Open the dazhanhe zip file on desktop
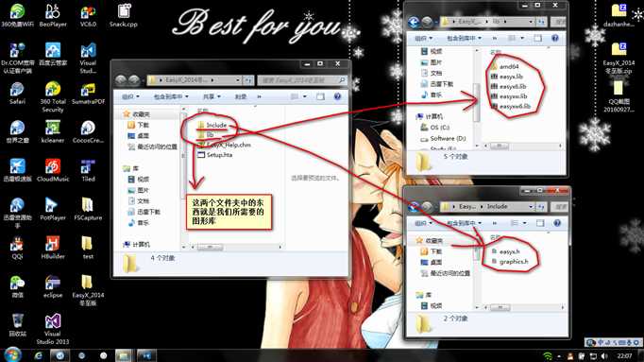644x362 pixels. pyautogui.click(x=619, y=16)
